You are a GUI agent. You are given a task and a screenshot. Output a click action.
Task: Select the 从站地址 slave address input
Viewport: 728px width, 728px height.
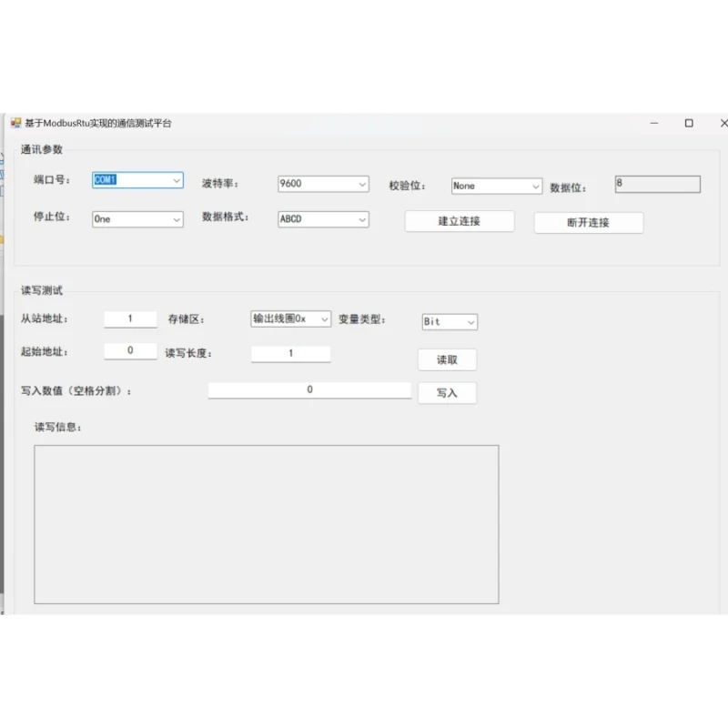point(130,318)
